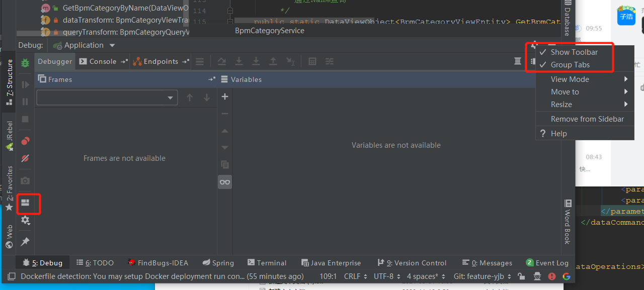
Task: Switch to the Debugger tab
Action: point(55,61)
